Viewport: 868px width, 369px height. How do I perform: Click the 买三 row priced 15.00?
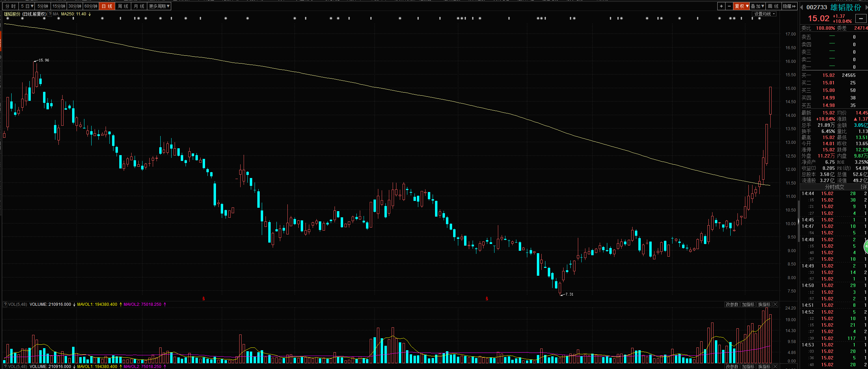(x=834, y=90)
